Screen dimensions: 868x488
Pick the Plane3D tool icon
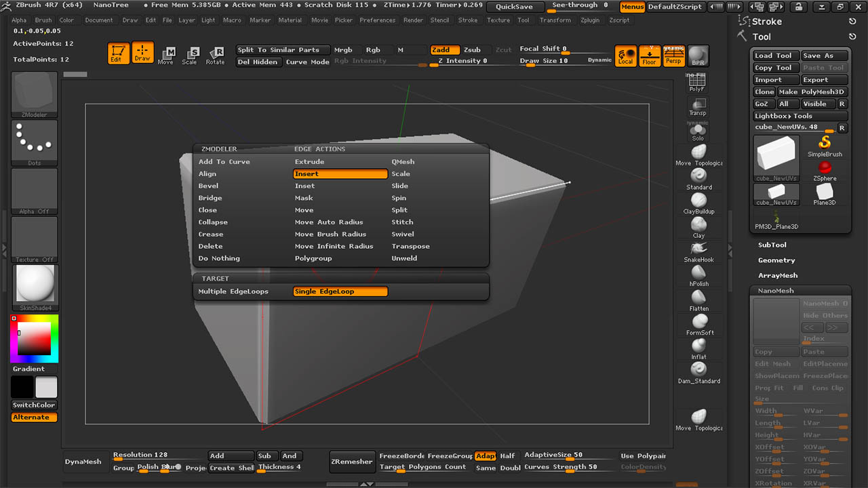[x=825, y=195]
